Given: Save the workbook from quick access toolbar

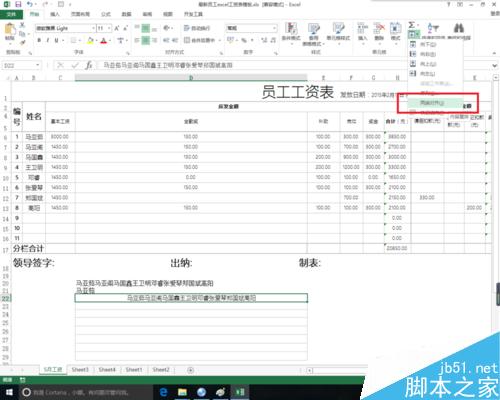Looking at the screenshot, I should [18, 4].
